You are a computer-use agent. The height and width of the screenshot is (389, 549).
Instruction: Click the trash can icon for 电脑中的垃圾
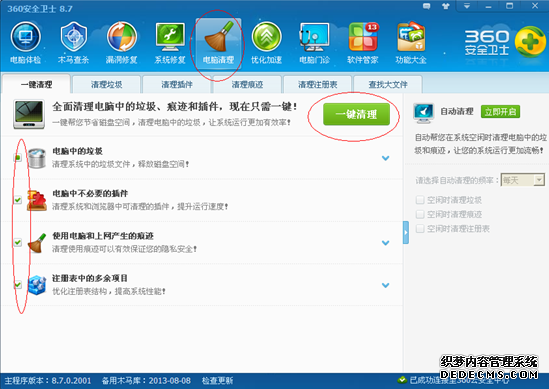(x=37, y=158)
